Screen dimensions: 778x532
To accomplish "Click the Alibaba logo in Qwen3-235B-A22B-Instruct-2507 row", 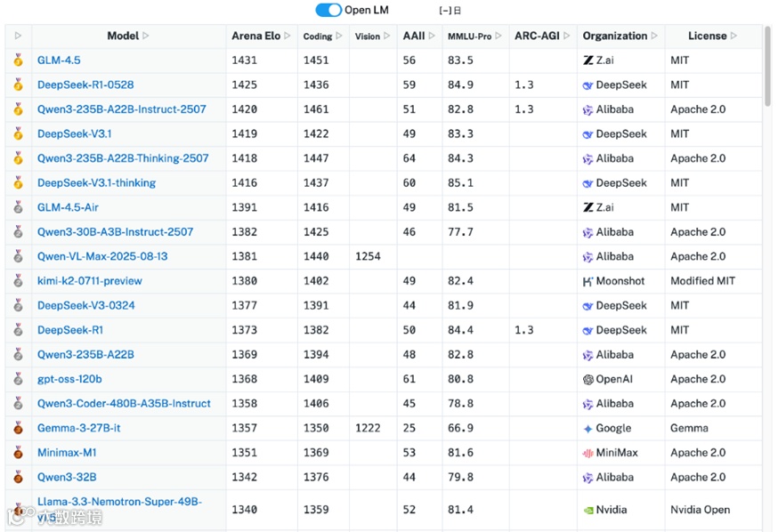I will [588, 109].
